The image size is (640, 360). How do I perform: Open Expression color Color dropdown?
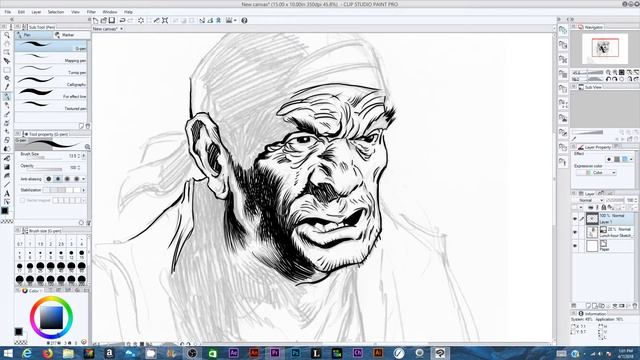tap(596, 173)
